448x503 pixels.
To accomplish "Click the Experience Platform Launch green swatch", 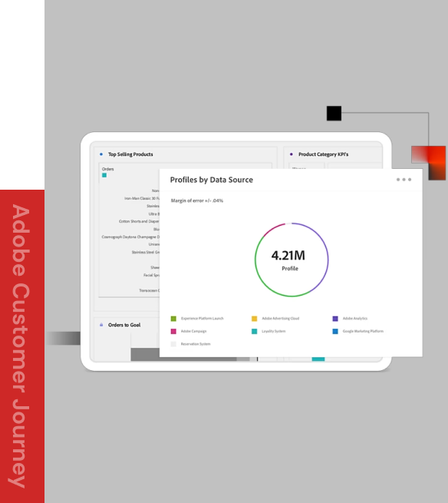I will tap(173, 319).
